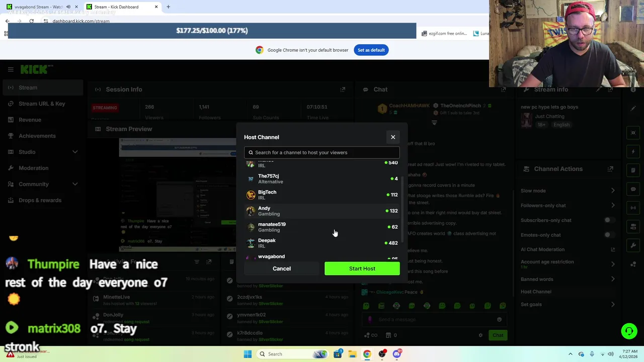Open a new browser tab

[x=168, y=7]
